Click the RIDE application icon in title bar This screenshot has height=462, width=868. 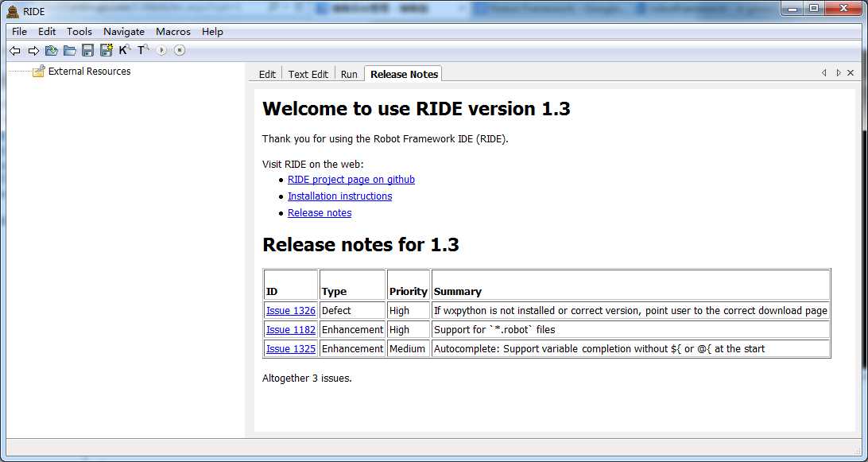[13, 11]
